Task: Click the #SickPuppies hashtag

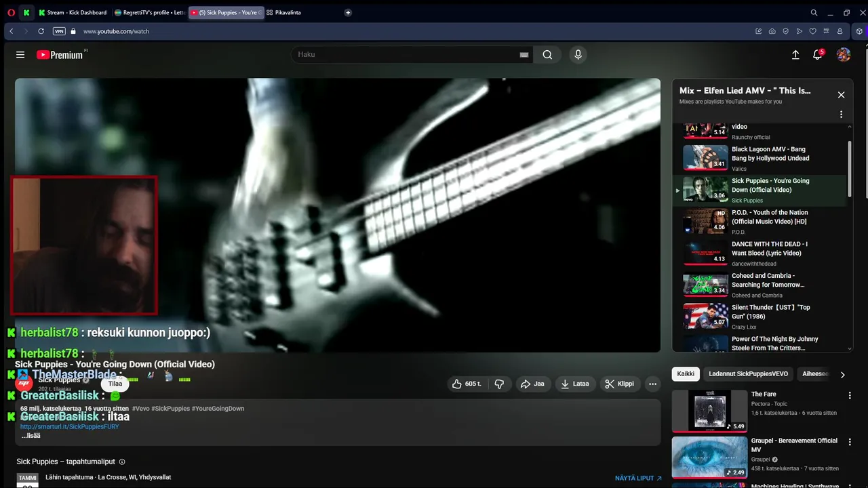Action: coord(171,409)
